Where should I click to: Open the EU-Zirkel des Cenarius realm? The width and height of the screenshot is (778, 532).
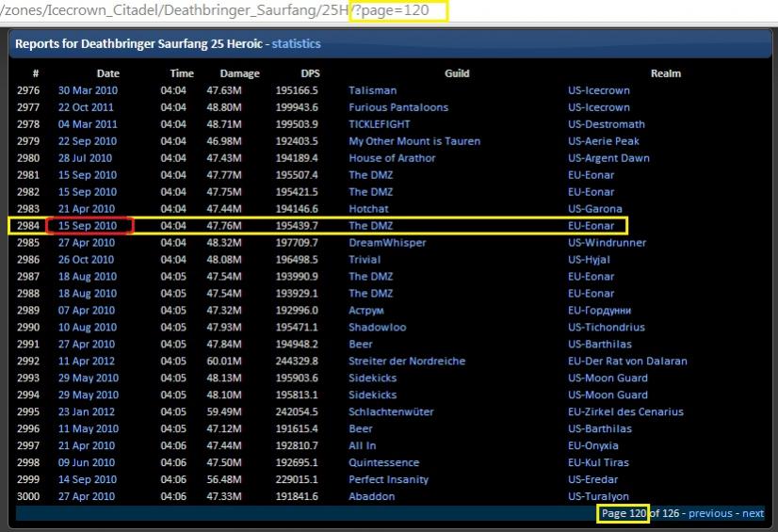coord(625,412)
